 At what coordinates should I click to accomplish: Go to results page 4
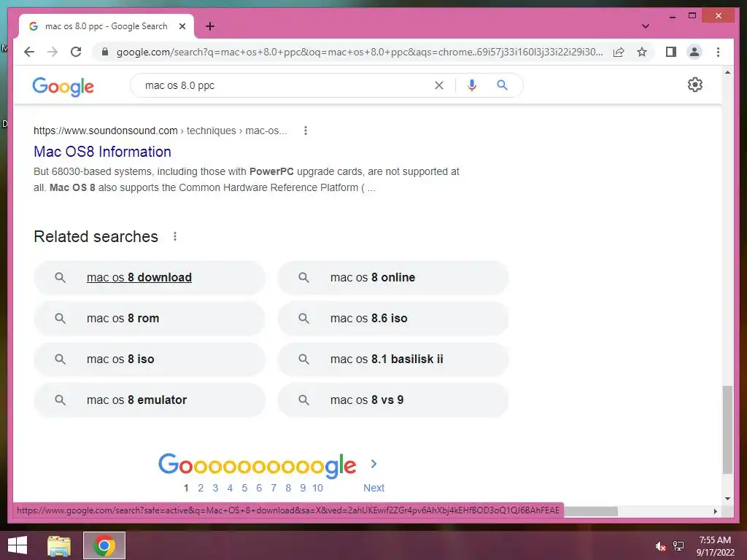pos(230,488)
